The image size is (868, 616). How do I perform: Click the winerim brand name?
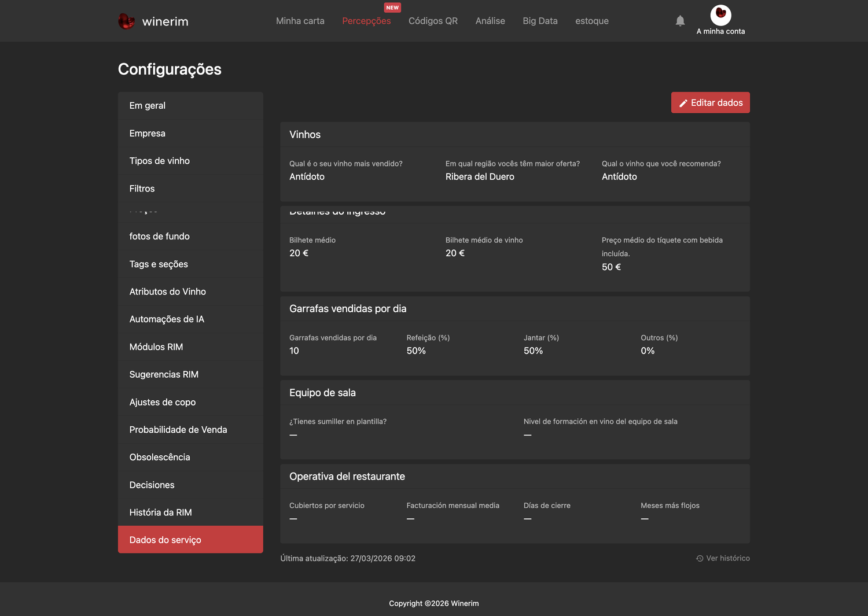(165, 21)
